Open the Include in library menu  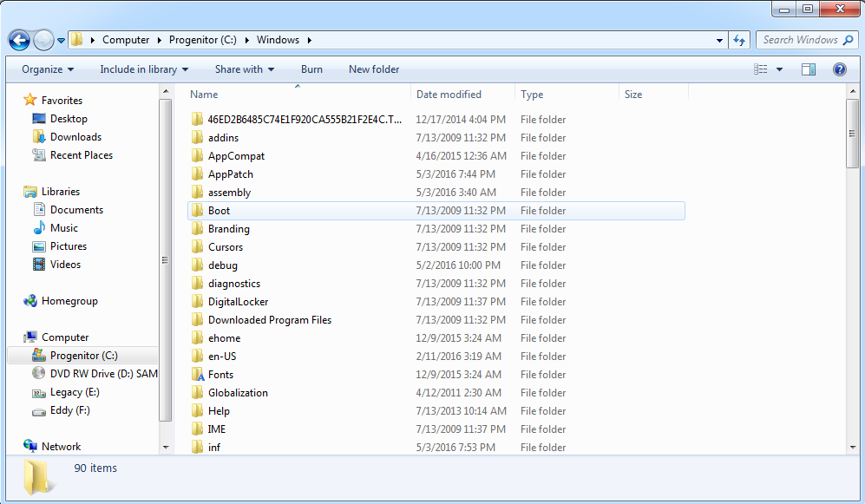point(144,69)
